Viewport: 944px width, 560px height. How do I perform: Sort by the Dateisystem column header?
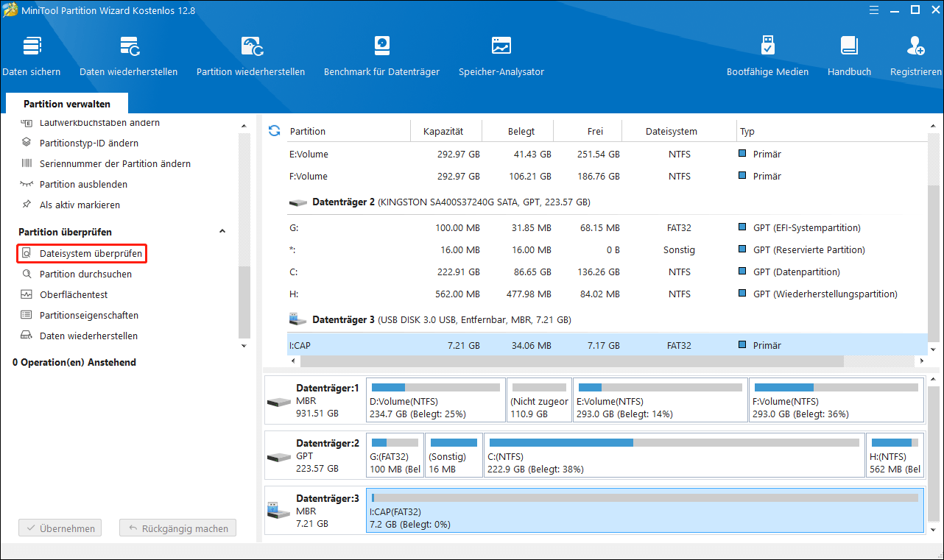pyautogui.click(x=672, y=131)
